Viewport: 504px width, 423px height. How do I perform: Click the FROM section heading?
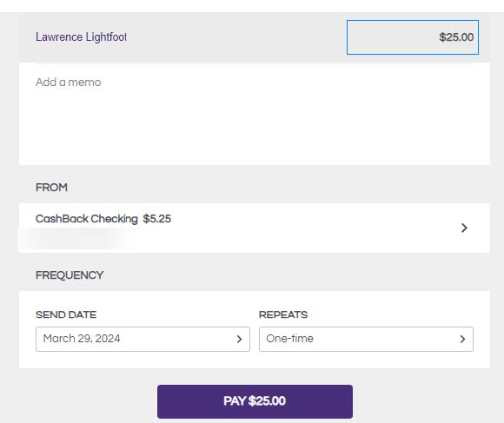point(51,188)
